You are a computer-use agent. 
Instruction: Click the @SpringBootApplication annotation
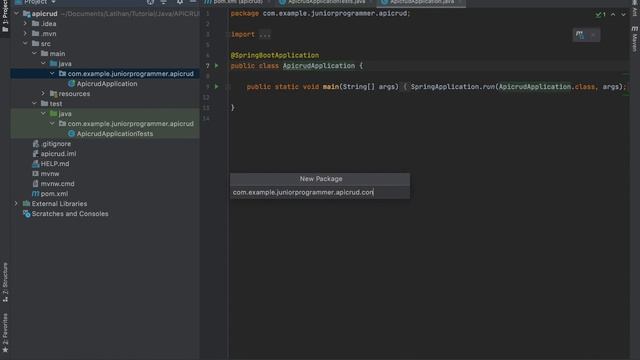coord(275,55)
